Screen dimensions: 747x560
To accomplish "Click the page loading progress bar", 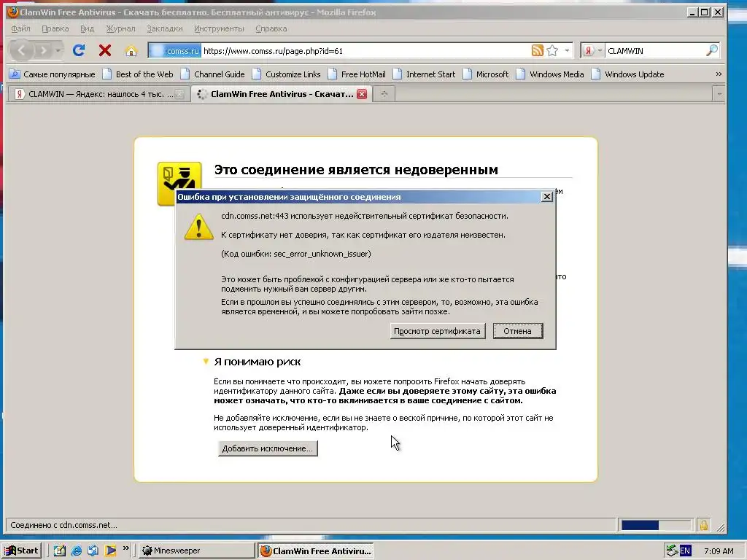I will click(656, 525).
